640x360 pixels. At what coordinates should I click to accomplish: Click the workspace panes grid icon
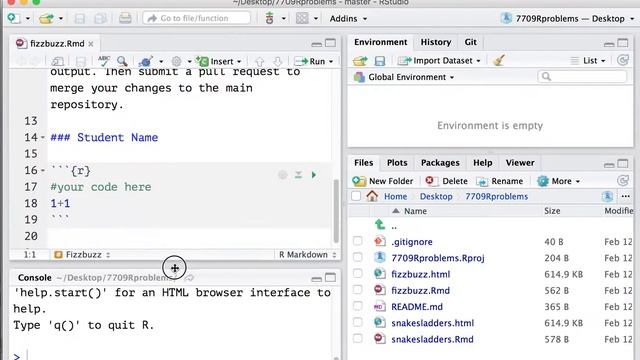tap(302, 18)
